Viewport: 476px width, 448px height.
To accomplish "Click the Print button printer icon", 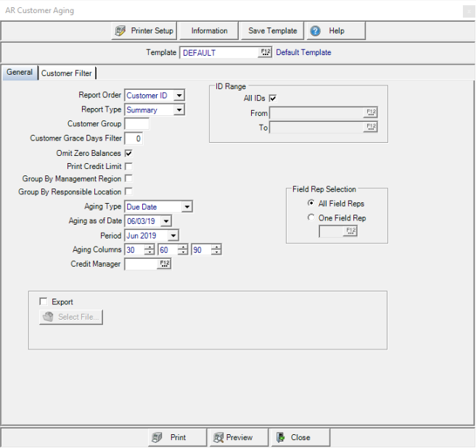I will tap(156, 437).
